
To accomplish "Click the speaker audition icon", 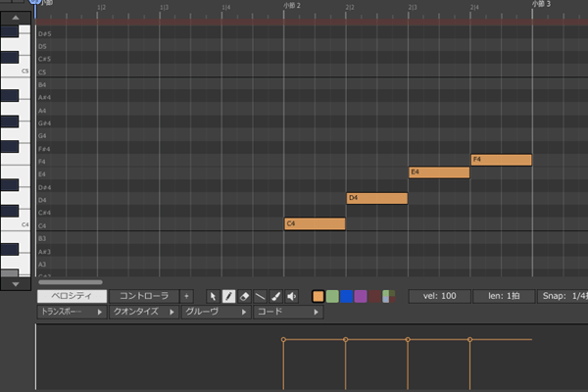I will [x=291, y=296].
